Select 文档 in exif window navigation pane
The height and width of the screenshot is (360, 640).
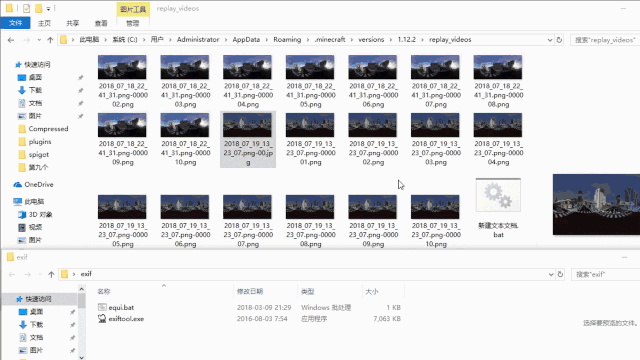point(36,338)
